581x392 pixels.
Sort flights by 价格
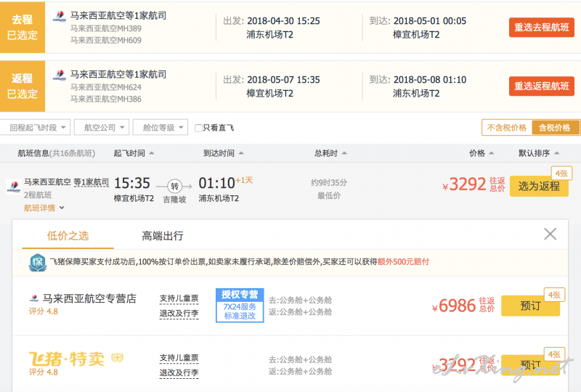(482, 153)
